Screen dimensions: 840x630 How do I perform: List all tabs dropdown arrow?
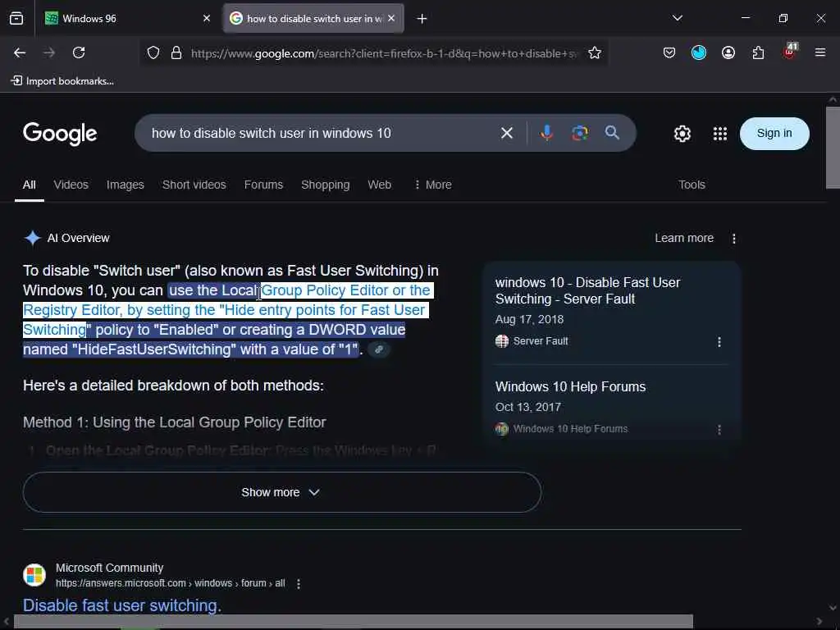(x=677, y=18)
